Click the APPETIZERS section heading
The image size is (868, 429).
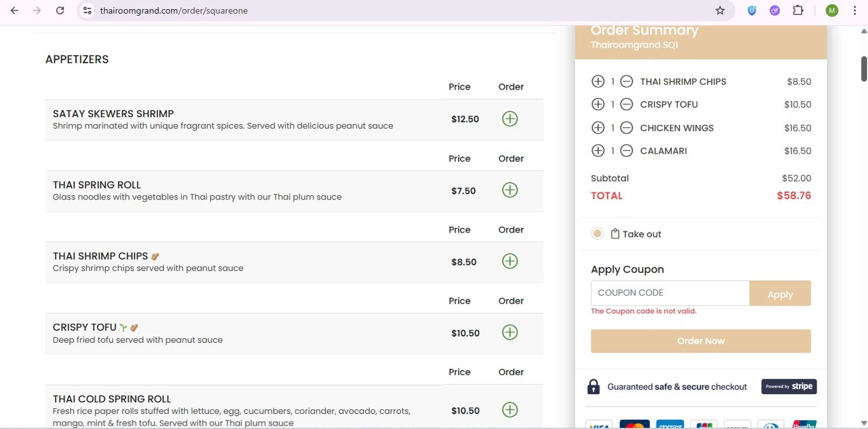pos(77,60)
